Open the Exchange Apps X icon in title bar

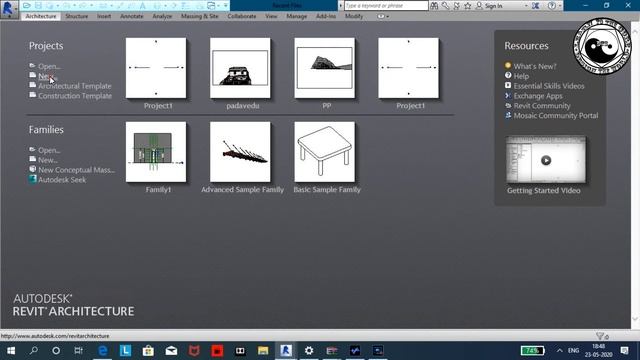(536, 6)
